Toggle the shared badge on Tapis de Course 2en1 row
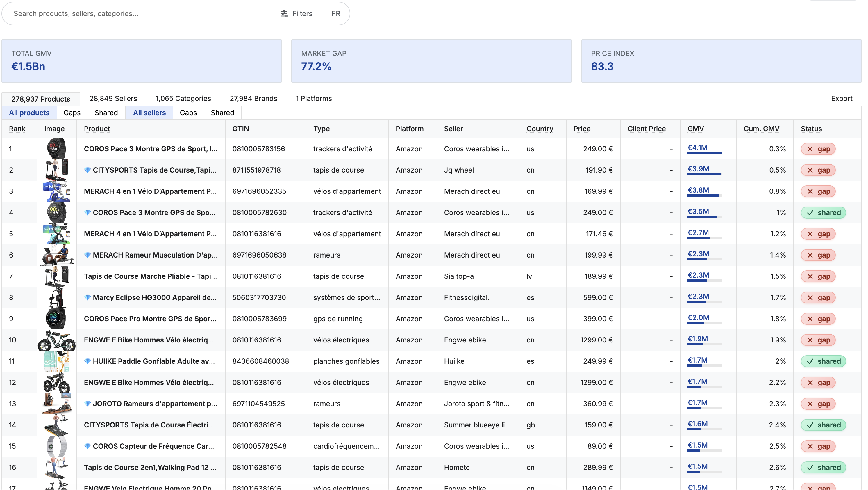The width and height of the screenshot is (868, 490). (x=824, y=467)
